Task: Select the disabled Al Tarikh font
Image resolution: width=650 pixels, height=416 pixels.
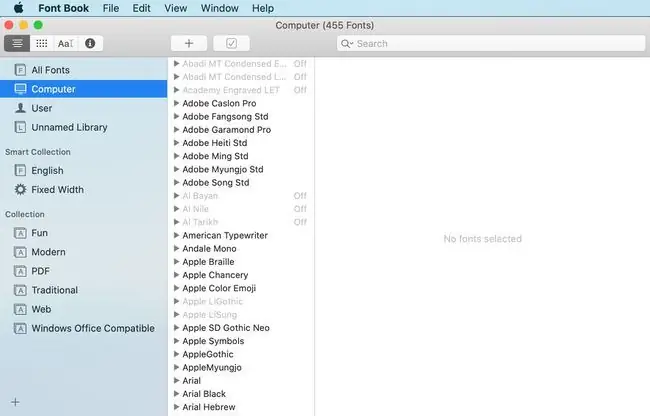Action: [241, 222]
